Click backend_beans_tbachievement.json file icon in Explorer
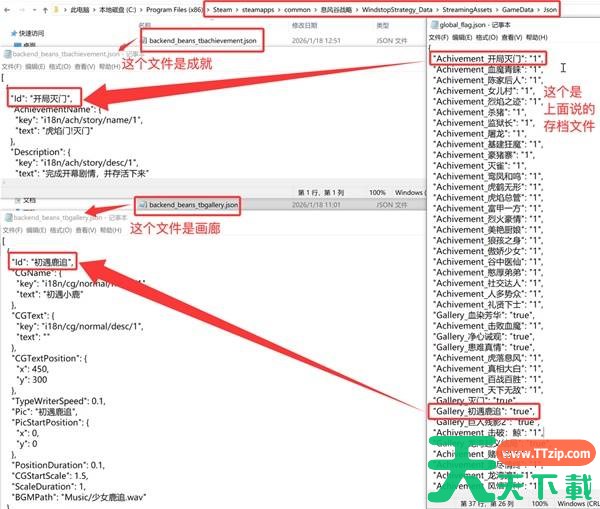Viewport: 600px width, 509px height. tap(145, 40)
